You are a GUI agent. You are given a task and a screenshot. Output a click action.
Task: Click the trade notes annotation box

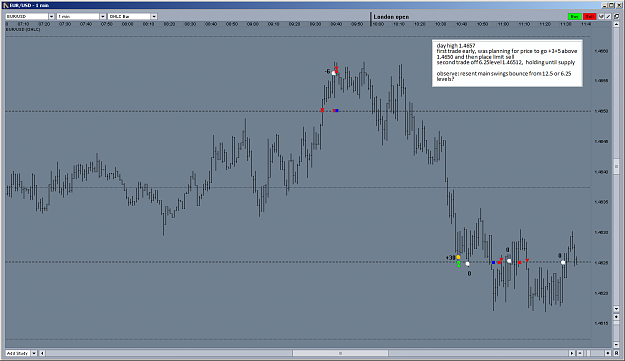tap(507, 63)
